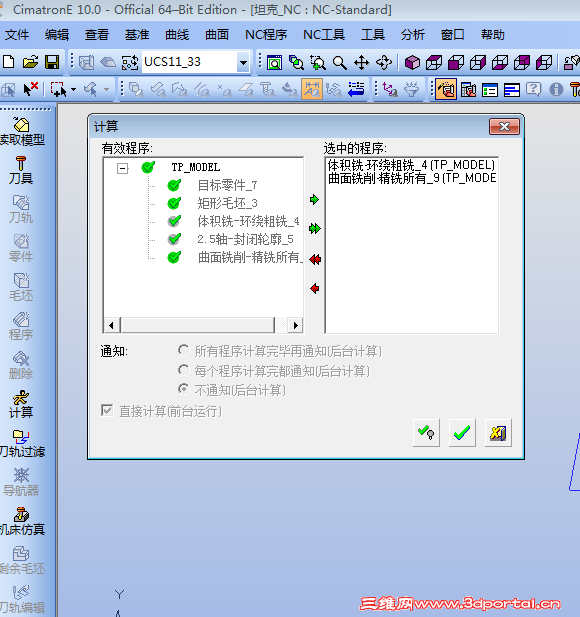Pick 曲面铣削-精铣所有_9 in selected list
This screenshot has height=617, width=580.
click(412, 178)
